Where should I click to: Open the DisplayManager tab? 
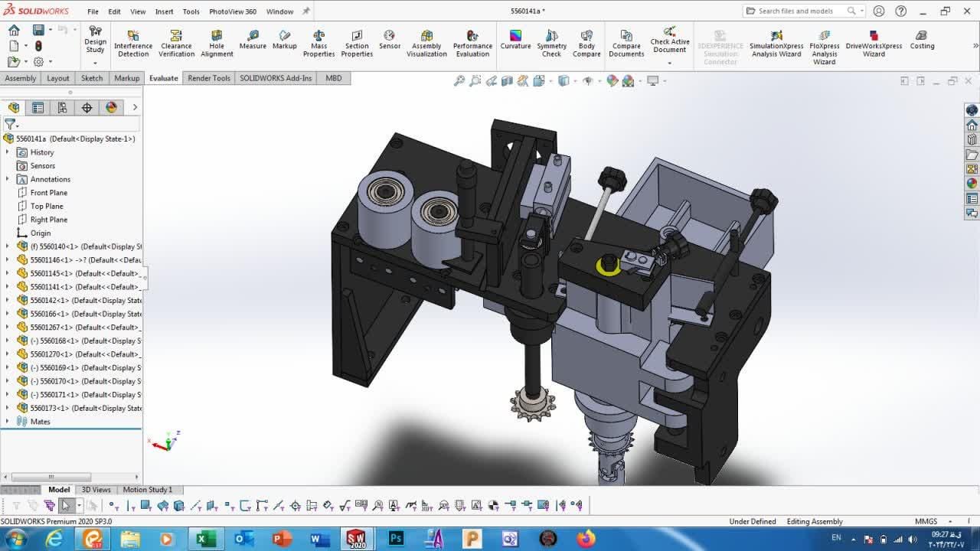[x=111, y=108]
